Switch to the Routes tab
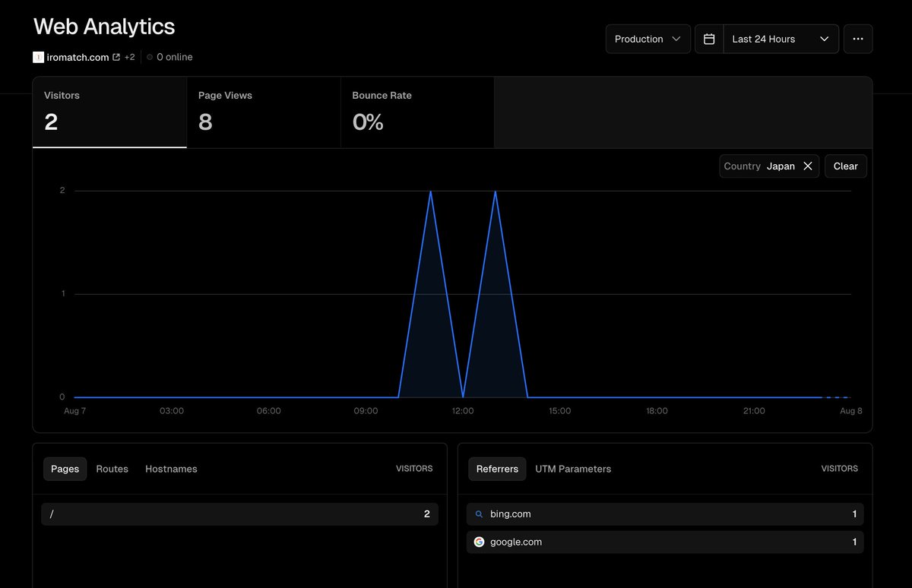 click(x=112, y=469)
